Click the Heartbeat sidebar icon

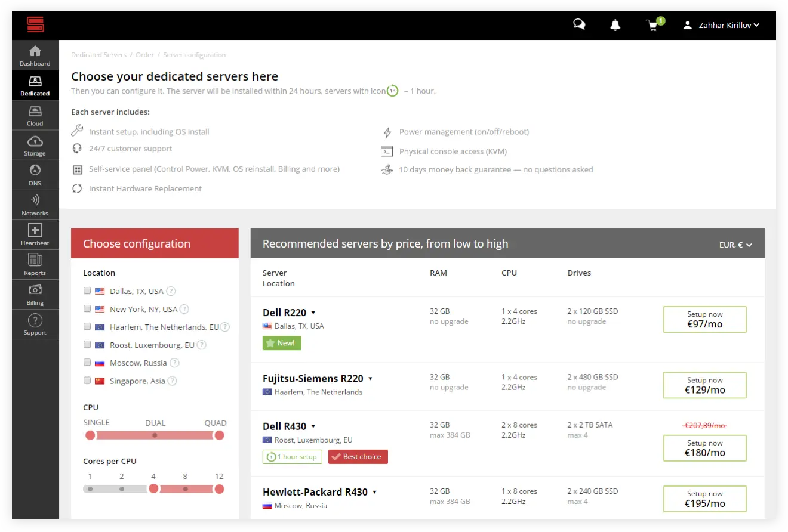(35, 230)
